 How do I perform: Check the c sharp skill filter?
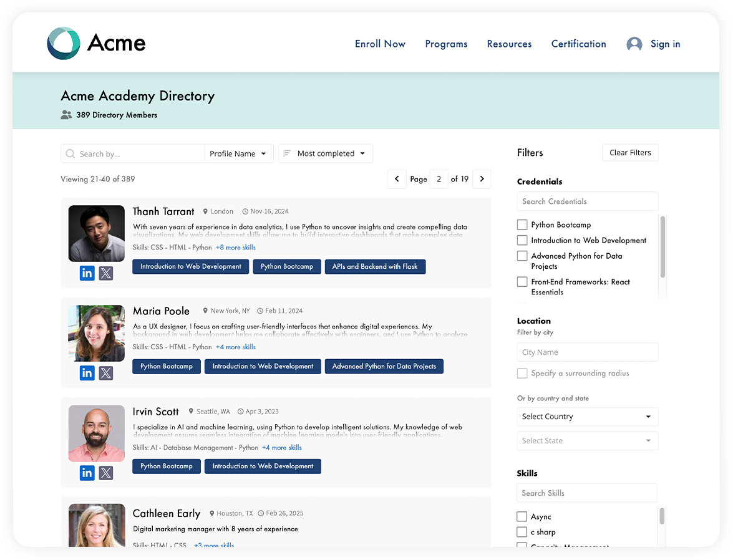point(522,532)
